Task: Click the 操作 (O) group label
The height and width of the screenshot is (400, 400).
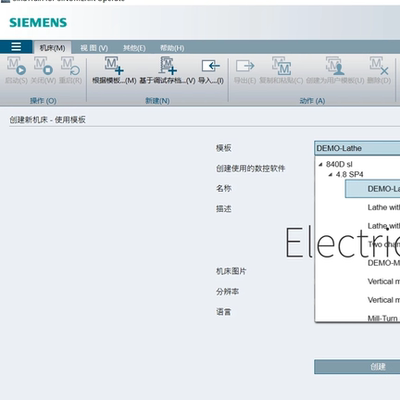Action: [43, 101]
